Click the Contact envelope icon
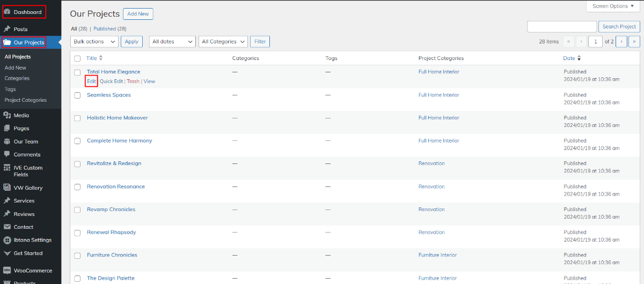 coord(7,227)
